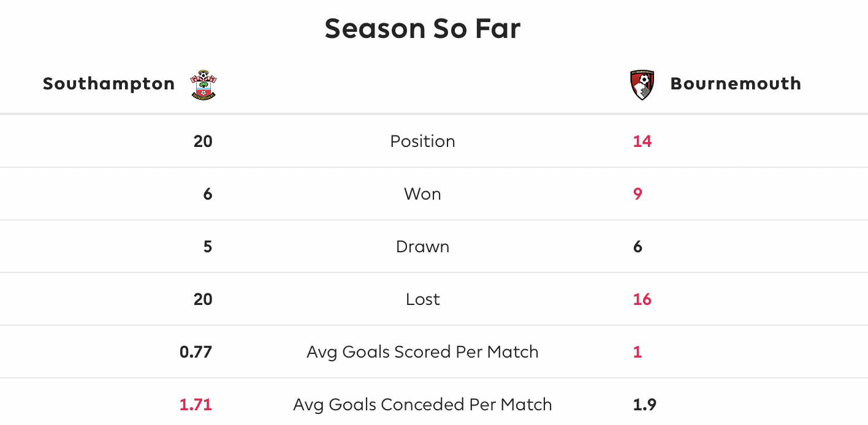
Task: Click Southampton's won value 6
Action: (208, 194)
